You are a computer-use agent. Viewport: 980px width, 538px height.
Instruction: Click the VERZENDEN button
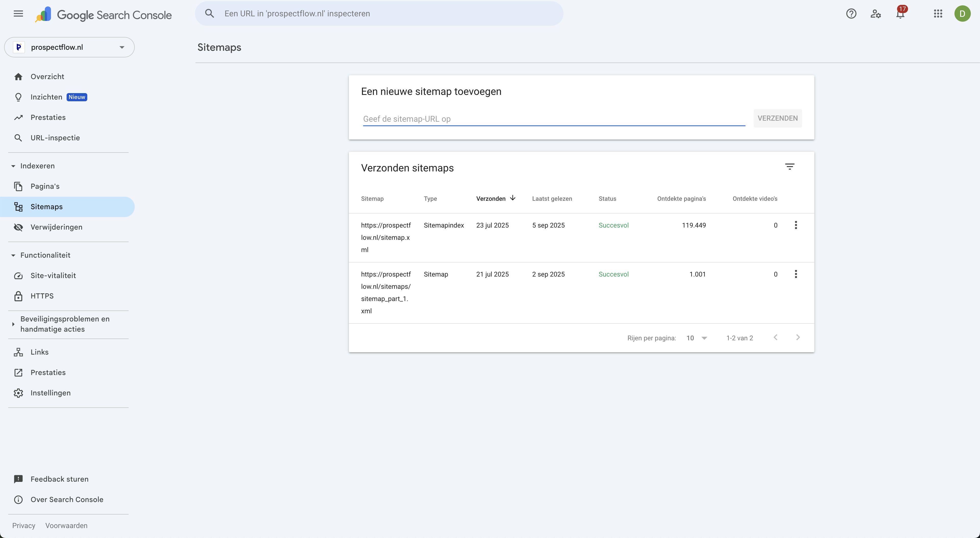(778, 118)
